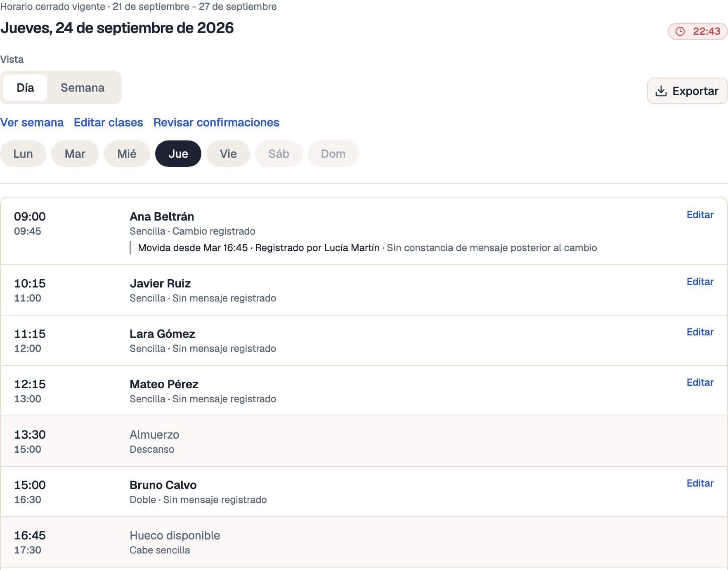728x570 pixels.
Task: Edit Bruno Calvo's 15:00 class
Action: point(700,483)
